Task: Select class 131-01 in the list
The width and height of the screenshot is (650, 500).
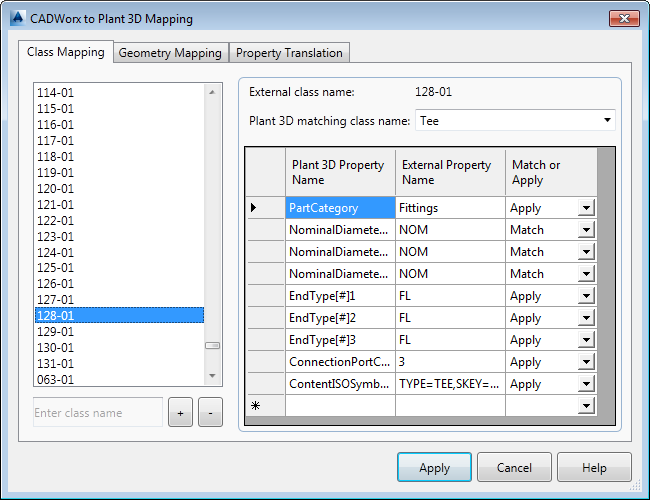Action: [x=119, y=364]
